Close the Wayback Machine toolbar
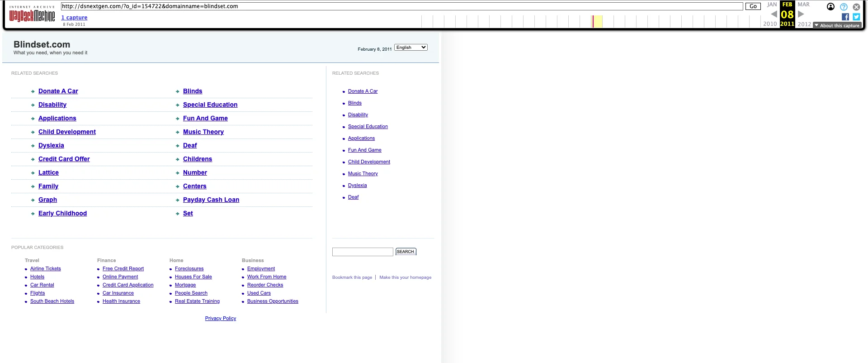868x363 pixels. (x=856, y=7)
